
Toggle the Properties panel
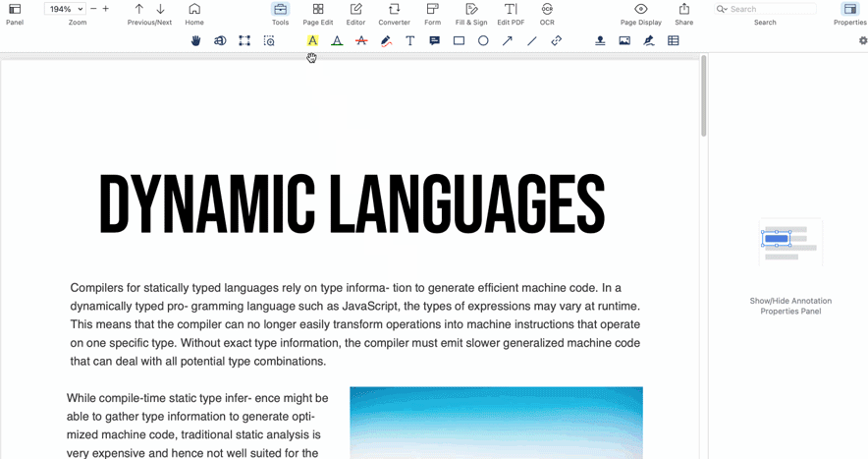pyautogui.click(x=849, y=14)
